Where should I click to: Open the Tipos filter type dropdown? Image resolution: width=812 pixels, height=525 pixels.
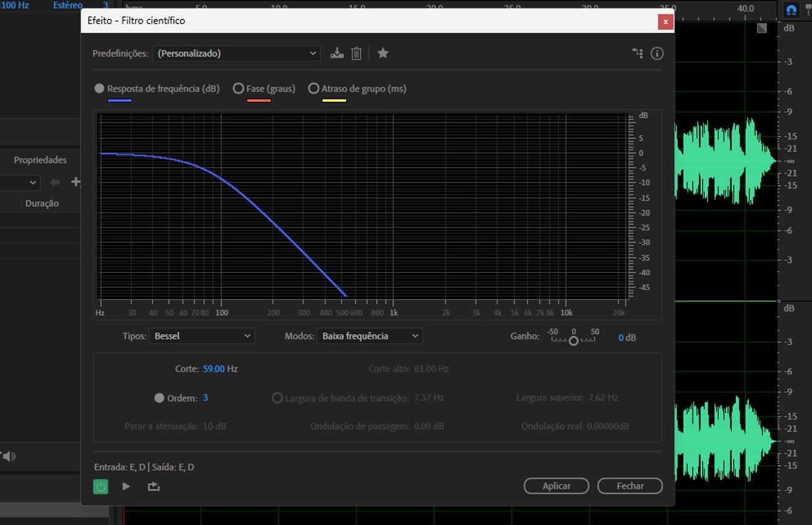[x=202, y=336]
